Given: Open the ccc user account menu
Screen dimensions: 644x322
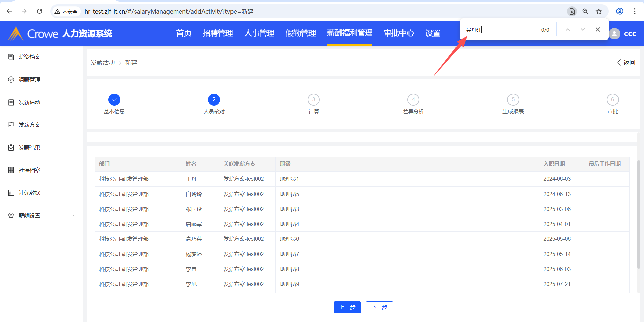Looking at the screenshot, I should pos(623,34).
